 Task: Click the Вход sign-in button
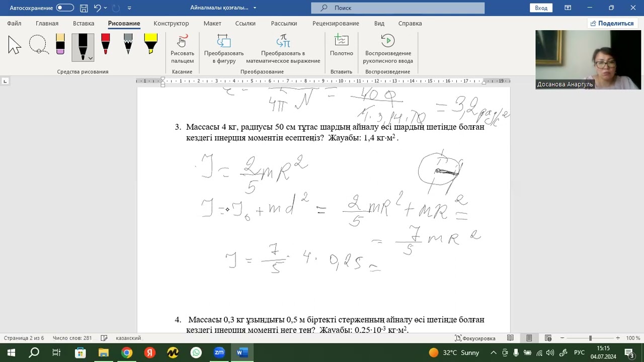click(541, 8)
